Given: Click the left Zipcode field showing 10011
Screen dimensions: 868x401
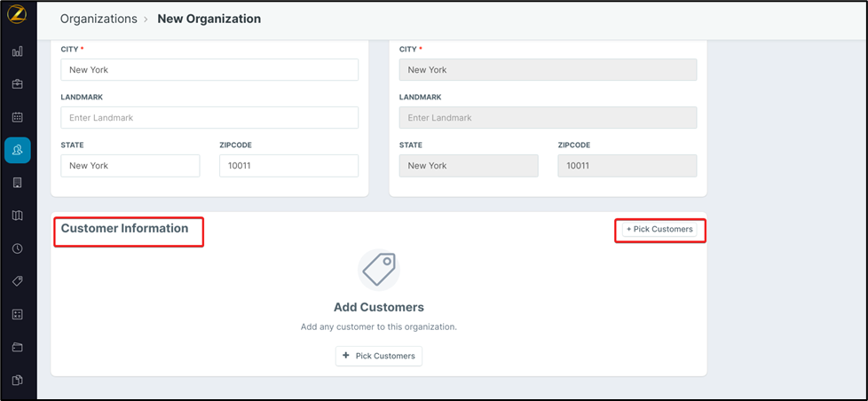Looking at the screenshot, I should [x=288, y=166].
